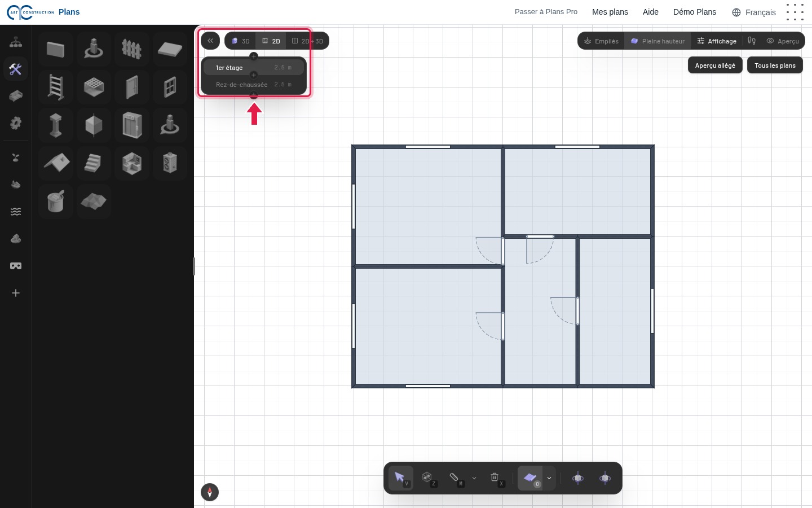Open the Mes plans menu
The width and height of the screenshot is (812, 508).
point(610,12)
